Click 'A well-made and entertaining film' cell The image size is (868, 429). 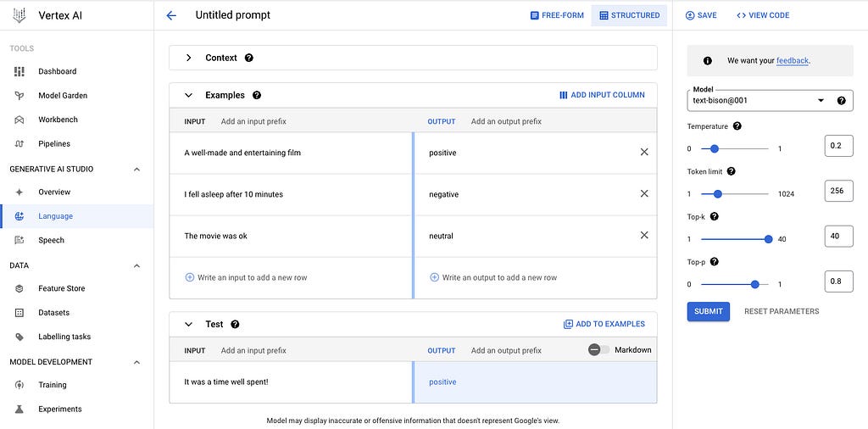click(x=291, y=153)
